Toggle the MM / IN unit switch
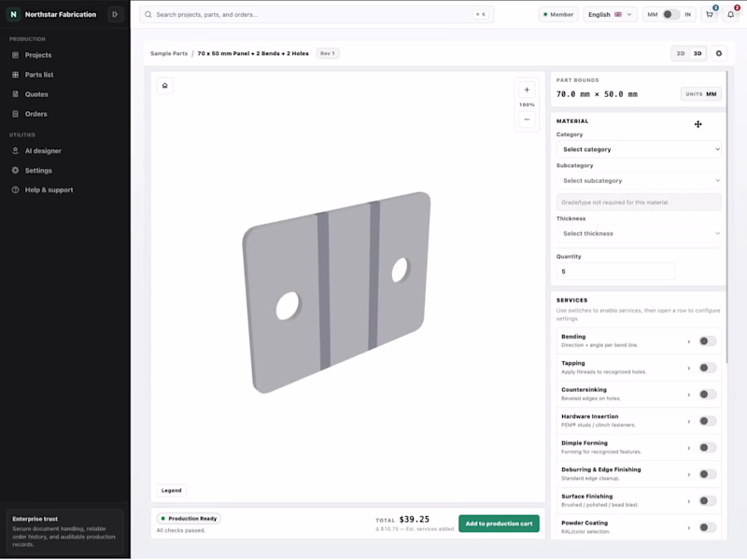747x560 pixels. pyautogui.click(x=670, y=15)
